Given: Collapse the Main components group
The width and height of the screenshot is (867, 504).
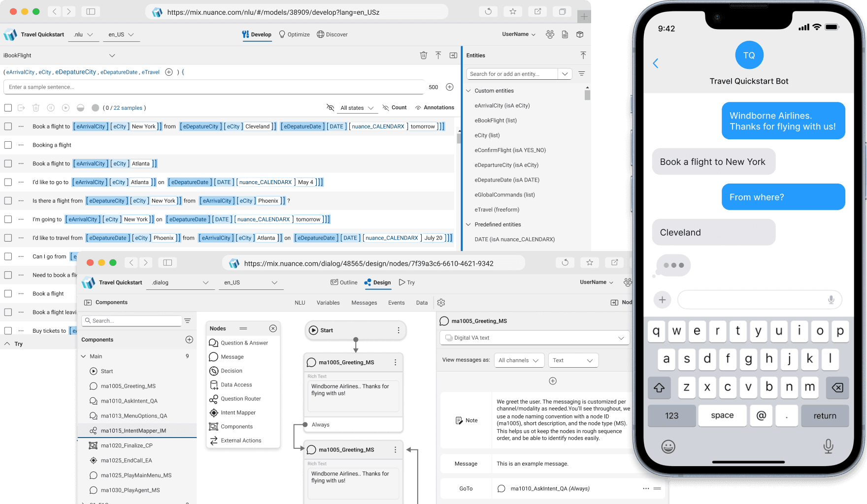Looking at the screenshot, I should 84,356.
